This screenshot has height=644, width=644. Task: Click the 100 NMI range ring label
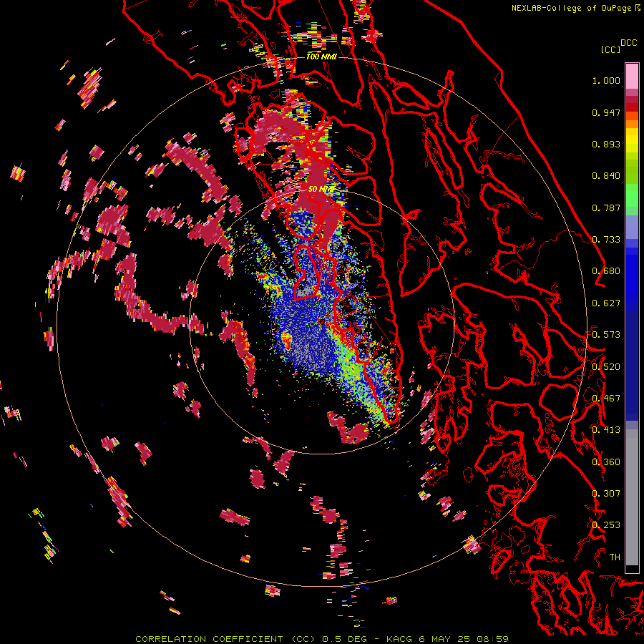coord(321,57)
